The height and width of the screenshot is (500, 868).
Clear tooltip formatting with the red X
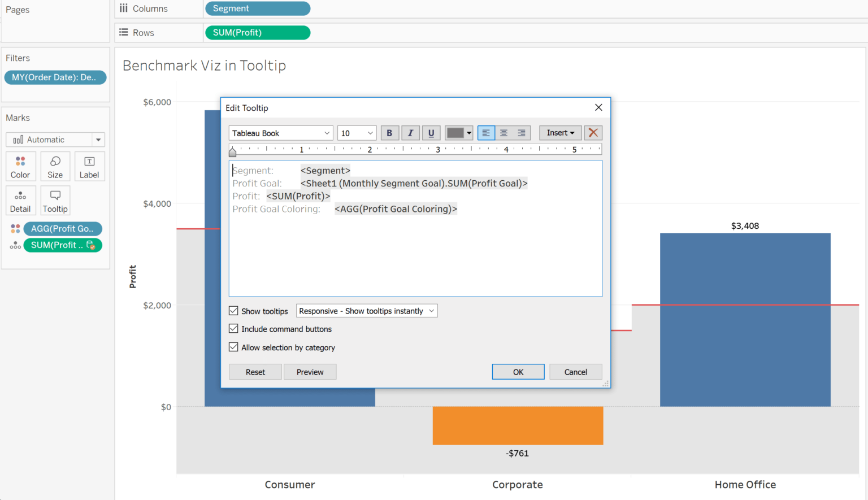[593, 133]
